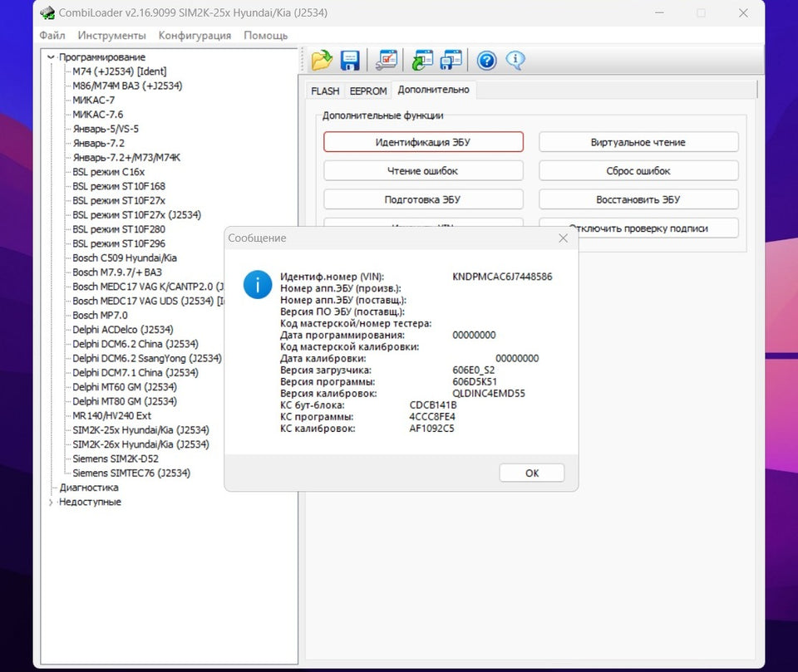Viewport: 798px width, 672px height.
Task: Switch to the EEPROM tab
Action: point(367,91)
